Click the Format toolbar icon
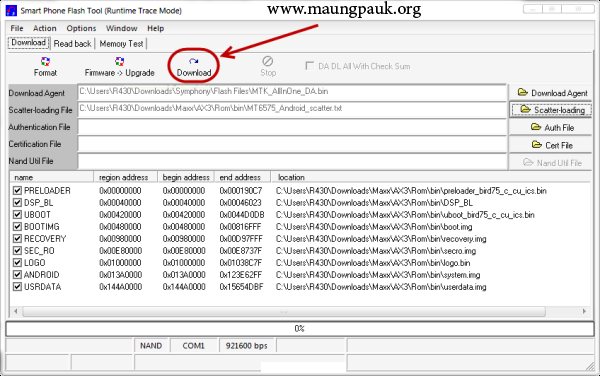 [45, 67]
